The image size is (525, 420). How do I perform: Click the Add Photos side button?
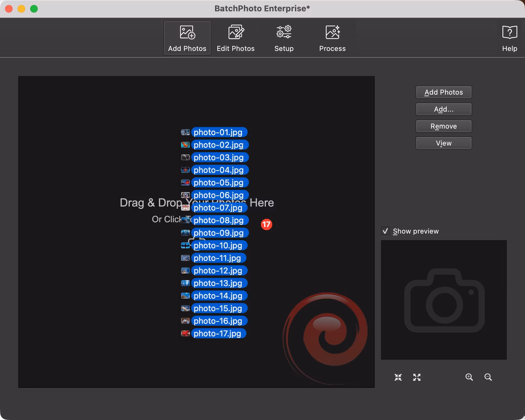444,92
